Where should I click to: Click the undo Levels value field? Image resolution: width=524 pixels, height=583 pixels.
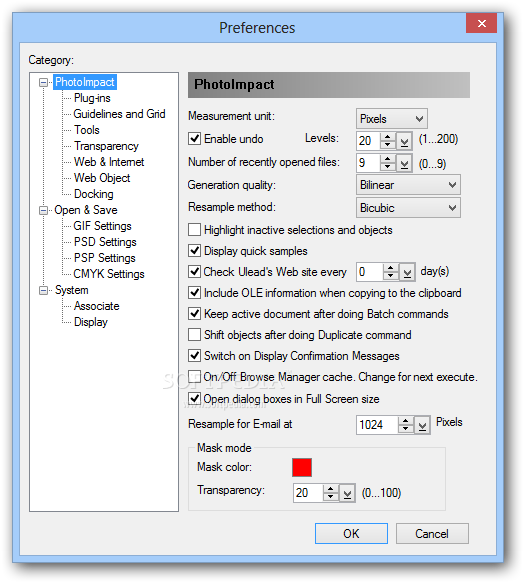368,141
